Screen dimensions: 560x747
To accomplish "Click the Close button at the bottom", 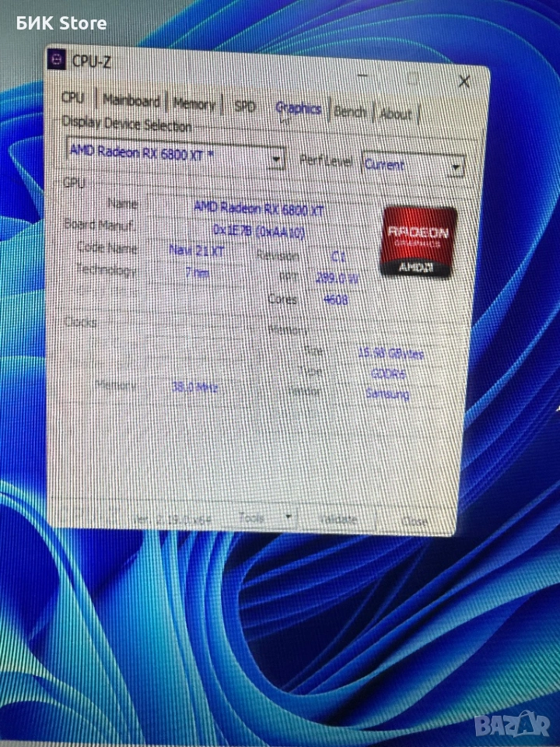I will [x=414, y=521].
